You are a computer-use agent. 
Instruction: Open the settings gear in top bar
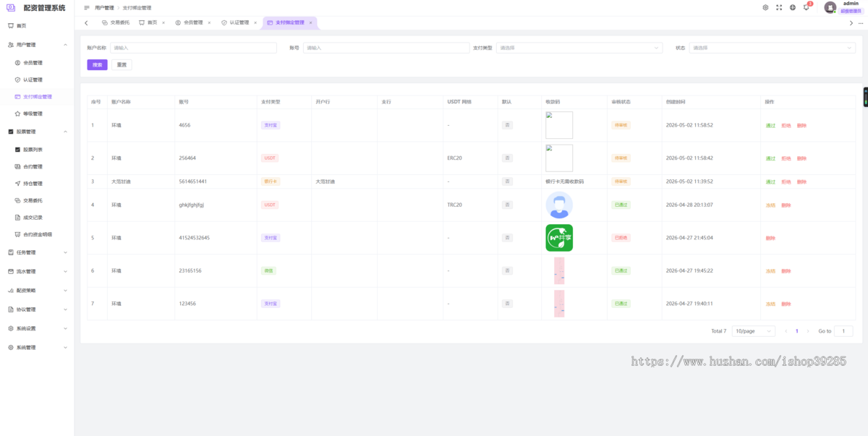tap(765, 7)
